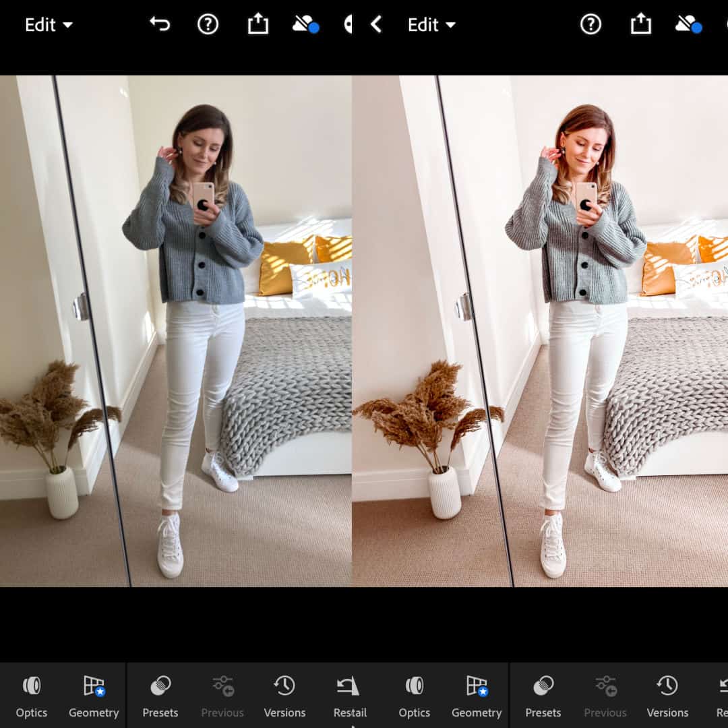Viewport: 728px width, 728px height.
Task: Tap Previous settings in left screen
Action: (x=222, y=696)
